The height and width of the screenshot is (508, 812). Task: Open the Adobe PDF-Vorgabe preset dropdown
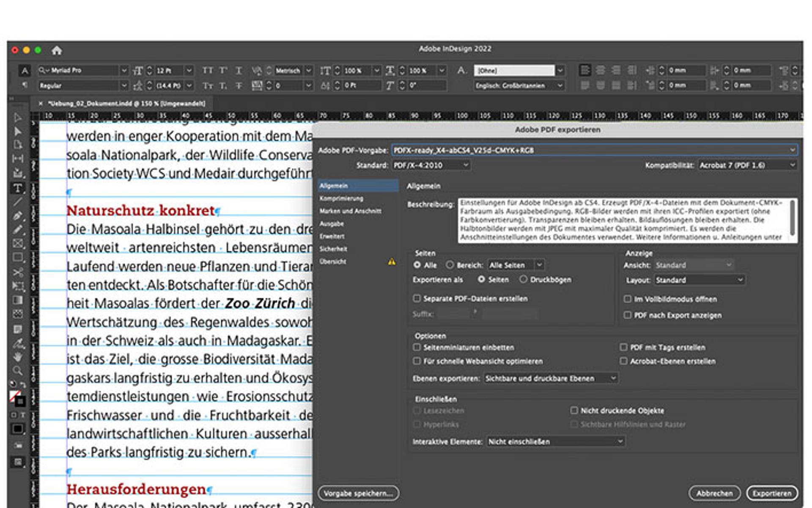pos(595,150)
